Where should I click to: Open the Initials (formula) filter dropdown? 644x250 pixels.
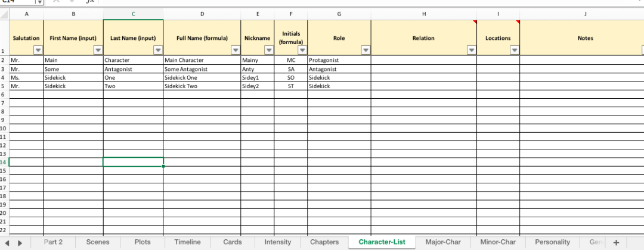(302, 51)
